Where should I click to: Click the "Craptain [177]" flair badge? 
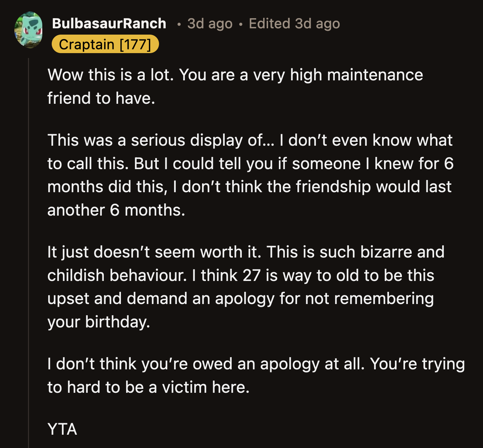point(107,44)
